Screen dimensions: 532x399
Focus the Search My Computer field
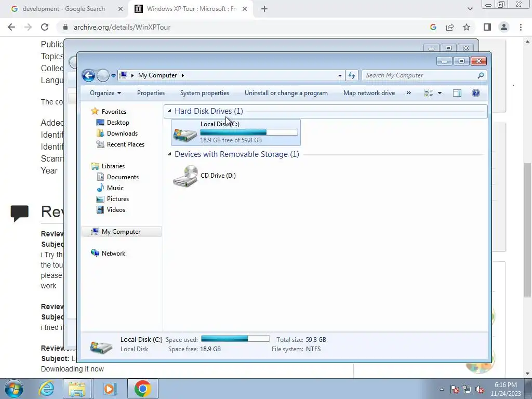(x=424, y=75)
